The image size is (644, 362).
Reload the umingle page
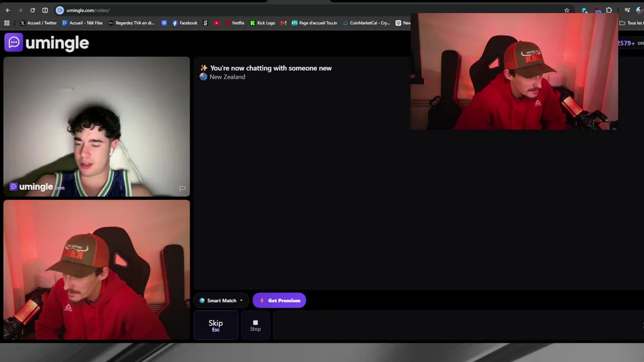(x=33, y=10)
